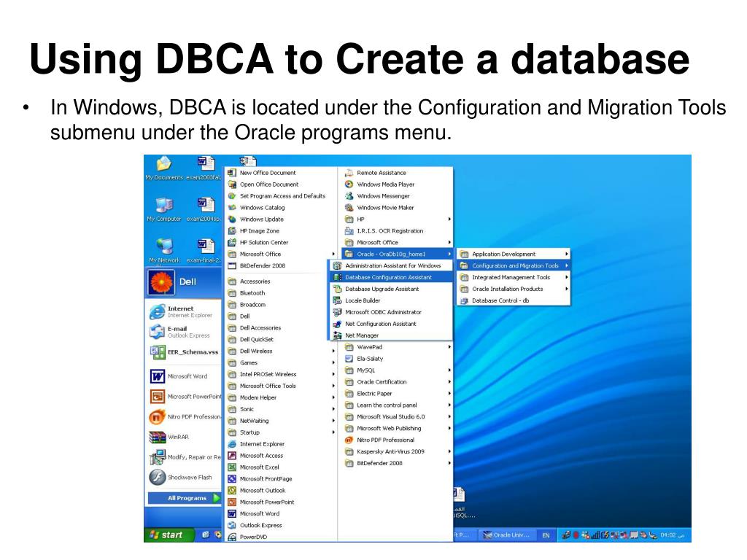Expand the MySQL submenu arrow
The width and height of the screenshot is (747, 560).
(x=449, y=370)
